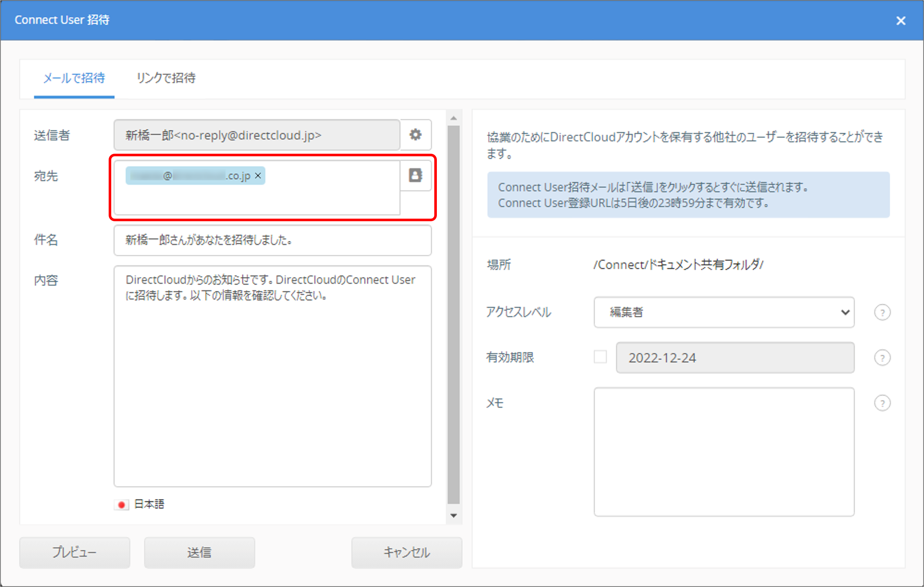Click the Japanese flag language icon
Viewport: 924px width, 587px height.
[122, 504]
